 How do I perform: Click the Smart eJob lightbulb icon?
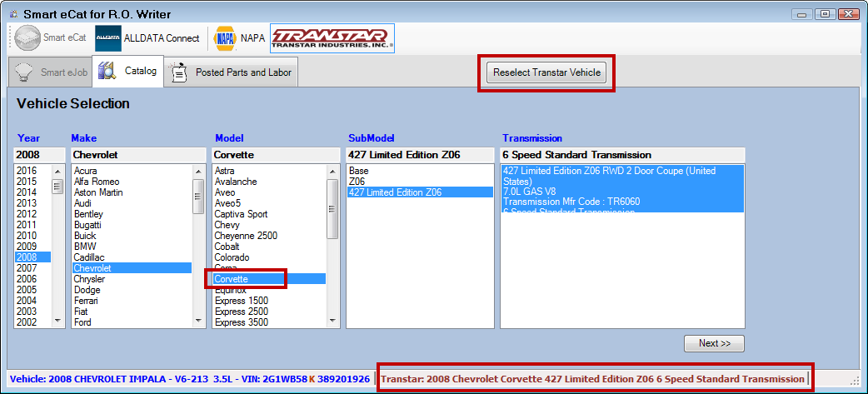click(25, 72)
